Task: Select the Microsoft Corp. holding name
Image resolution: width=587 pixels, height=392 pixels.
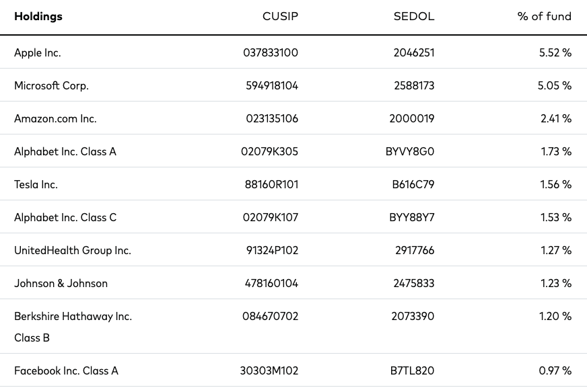Action: (x=51, y=85)
